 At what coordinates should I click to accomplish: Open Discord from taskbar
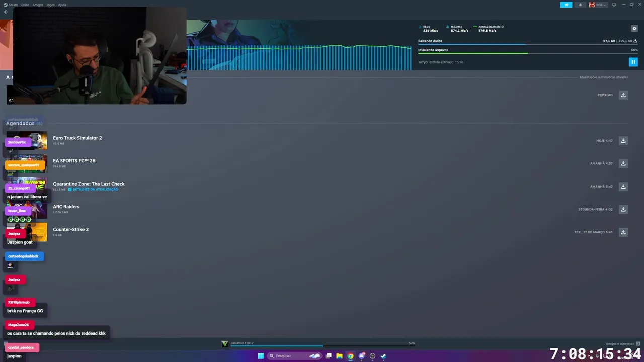(361, 356)
